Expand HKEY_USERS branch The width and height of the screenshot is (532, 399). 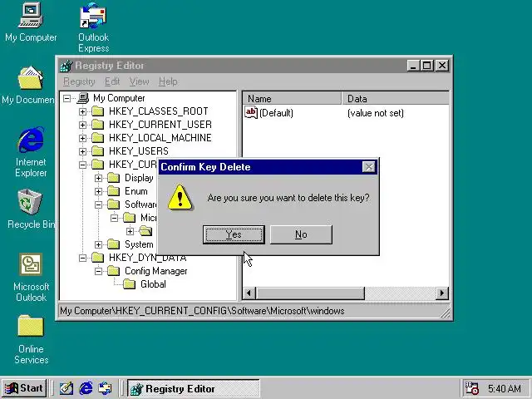(x=82, y=151)
